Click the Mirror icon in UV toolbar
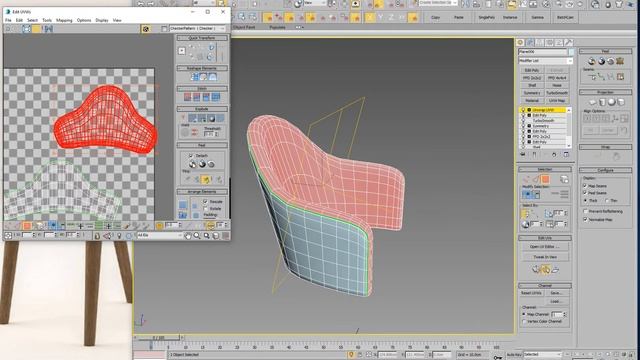 (x=48, y=29)
